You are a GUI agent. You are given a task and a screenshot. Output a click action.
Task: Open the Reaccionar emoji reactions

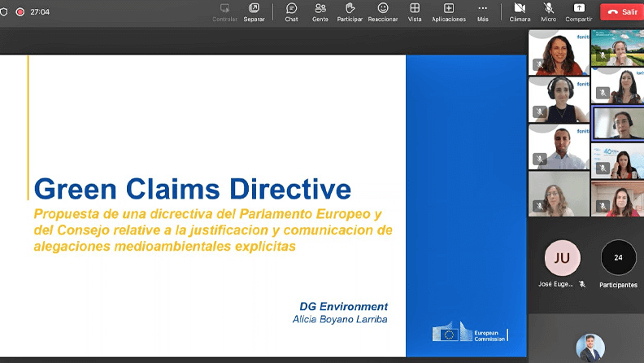tap(383, 12)
